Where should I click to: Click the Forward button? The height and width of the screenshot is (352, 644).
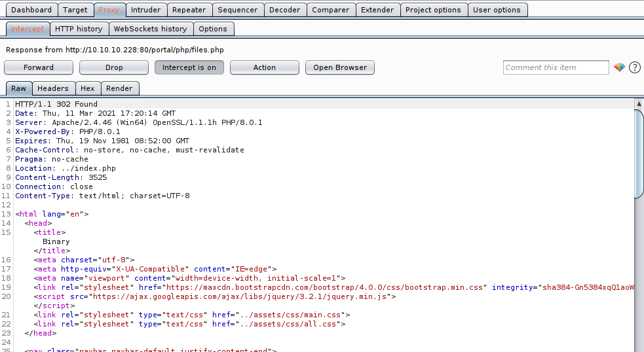tap(39, 67)
